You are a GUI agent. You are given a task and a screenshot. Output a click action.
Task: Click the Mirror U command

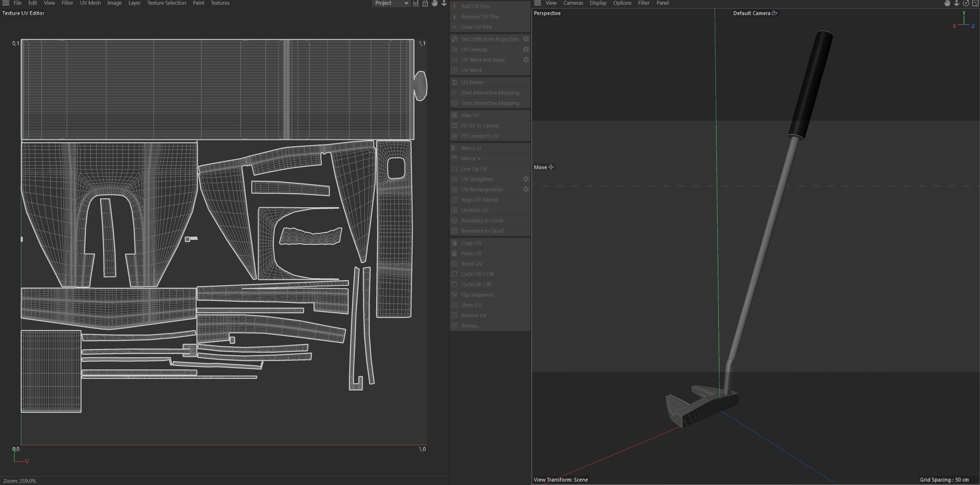tap(471, 148)
